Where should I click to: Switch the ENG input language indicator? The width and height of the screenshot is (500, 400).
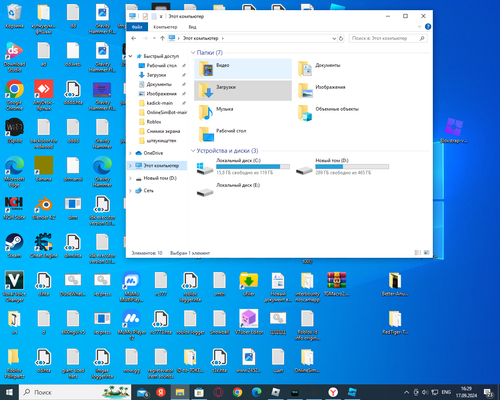coord(446,392)
